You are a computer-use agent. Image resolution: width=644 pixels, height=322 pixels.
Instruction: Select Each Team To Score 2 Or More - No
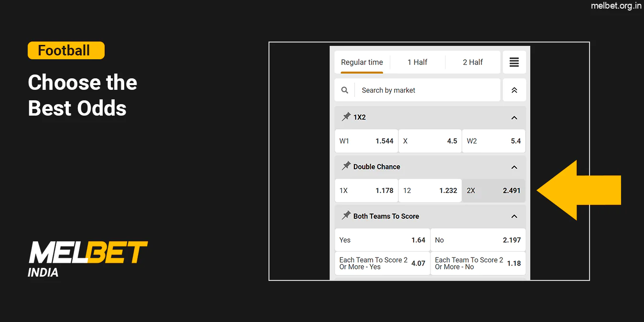click(x=477, y=263)
